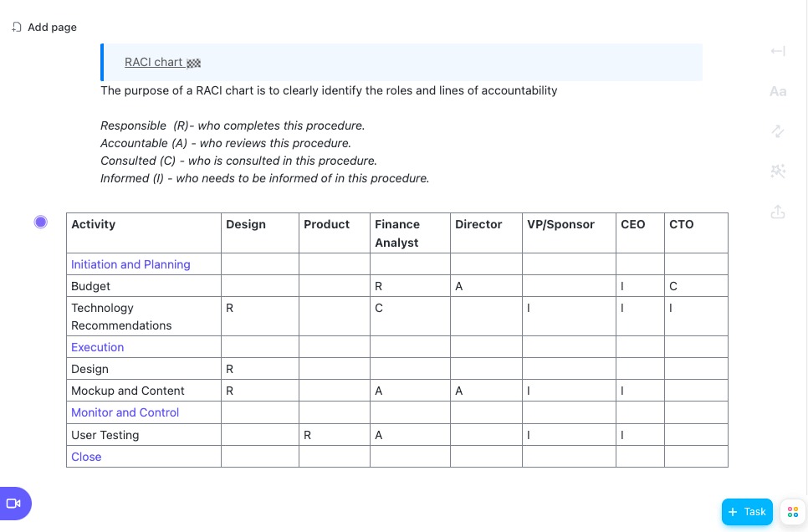
Task: Click the CEO column header cell
Action: pyautogui.click(x=640, y=224)
